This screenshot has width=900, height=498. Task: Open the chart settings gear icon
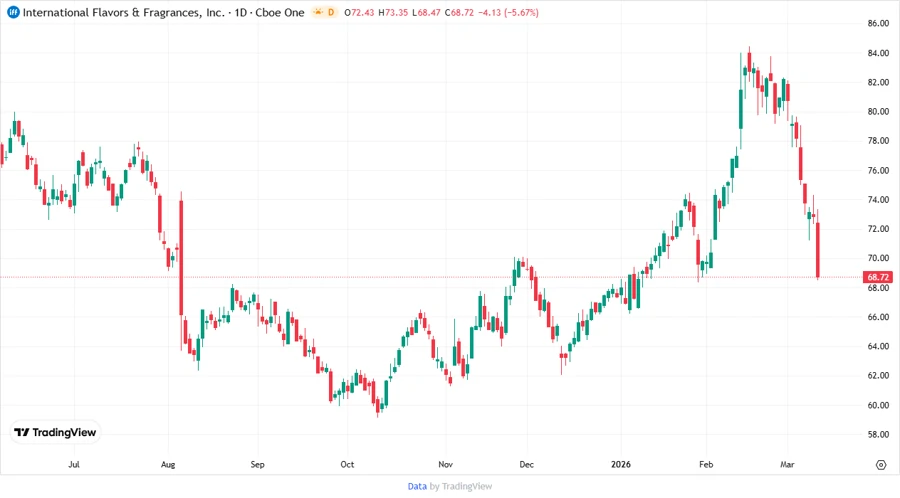(x=881, y=465)
